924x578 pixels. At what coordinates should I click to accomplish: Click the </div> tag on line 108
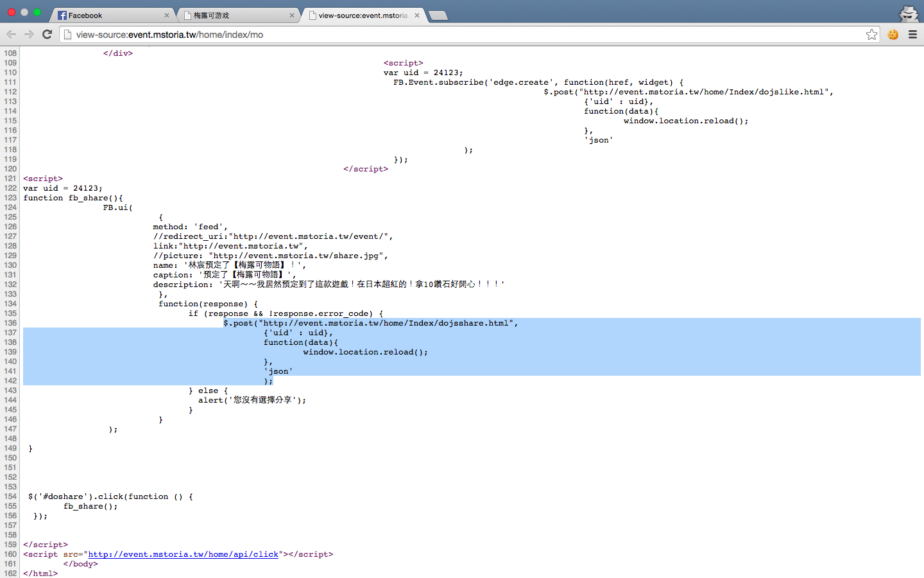[118, 53]
